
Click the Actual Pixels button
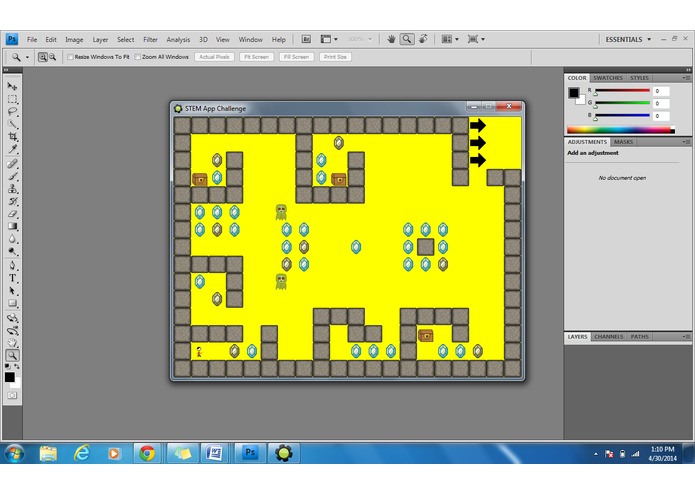pyautogui.click(x=215, y=57)
